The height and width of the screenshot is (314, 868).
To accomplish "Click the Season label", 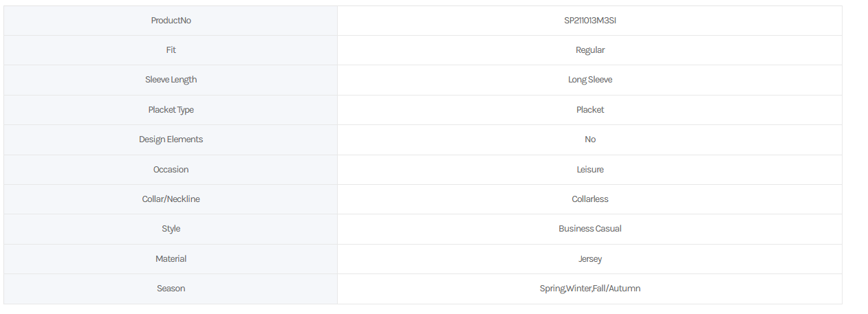I will tap(171, 289).
